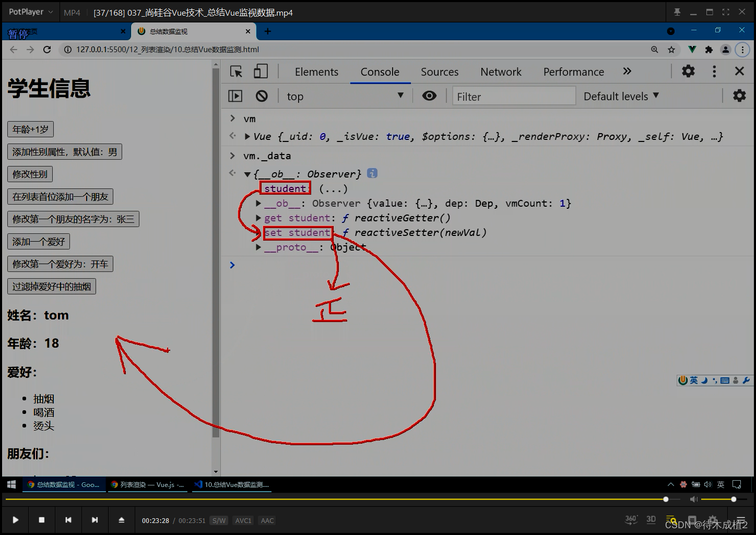This screenshot has width=756, height=535.
Task: Click the info badge next to Observer object
Action: [372, 173]
